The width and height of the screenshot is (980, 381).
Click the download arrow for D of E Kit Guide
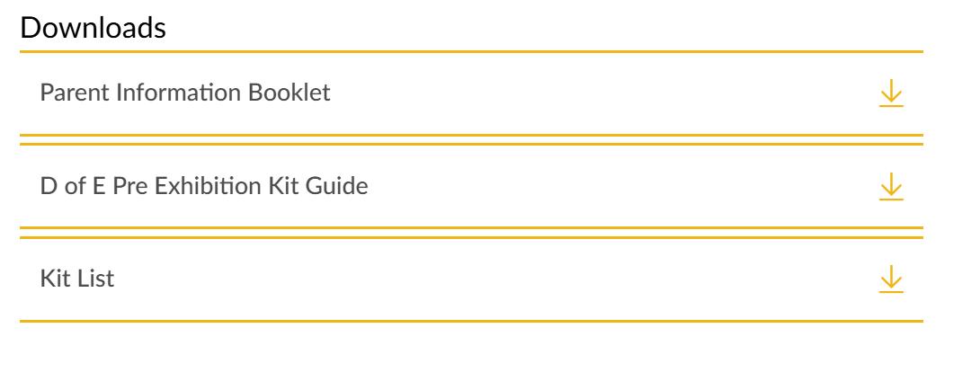tap(890, 186)
